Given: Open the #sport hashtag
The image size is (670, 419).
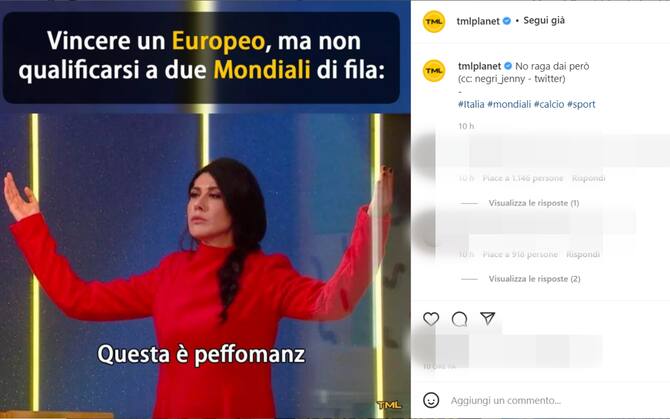Looking at the screenshot, I should pyautogui.click(x=581, y=104).
